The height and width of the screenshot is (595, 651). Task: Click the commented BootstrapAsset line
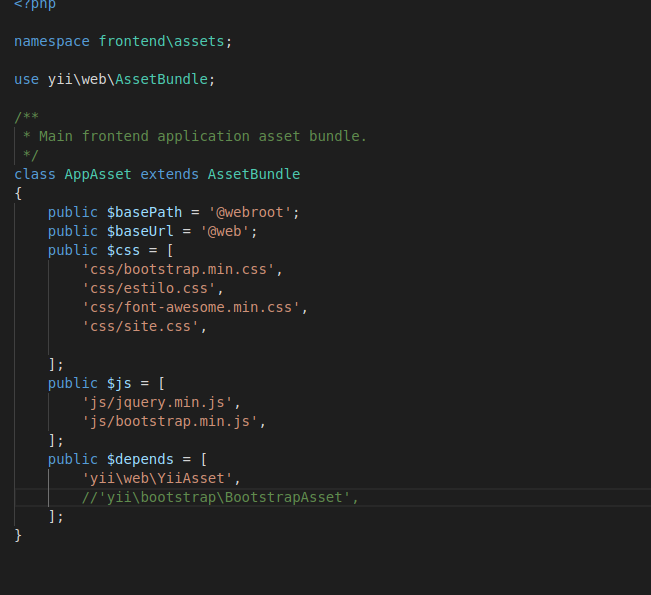point(220,498)
